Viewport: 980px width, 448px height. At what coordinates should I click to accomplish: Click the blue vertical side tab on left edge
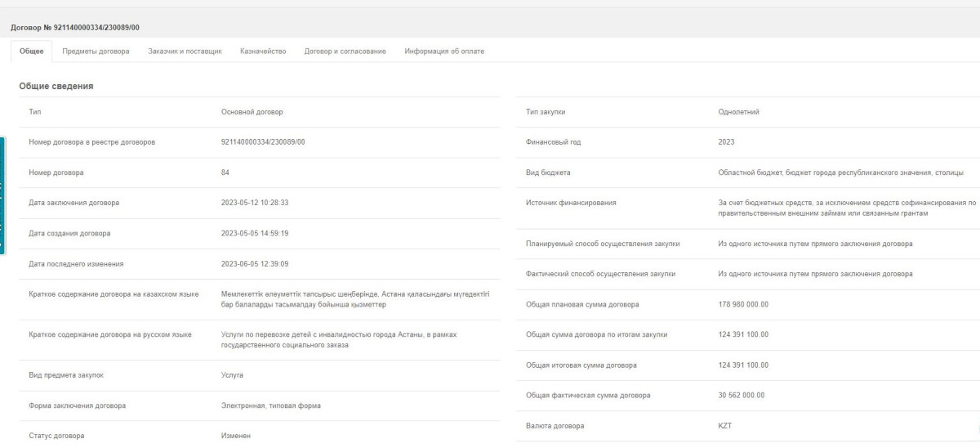point(2,196)
